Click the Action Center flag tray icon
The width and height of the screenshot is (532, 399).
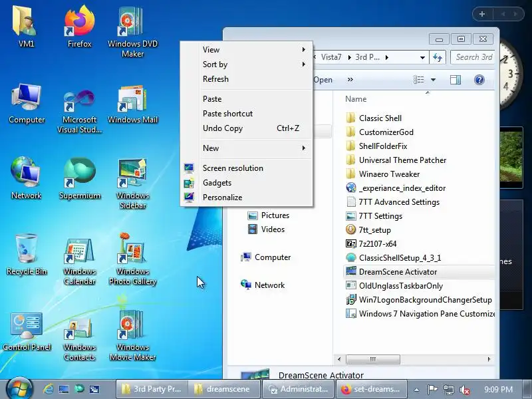tap(432, 390)
